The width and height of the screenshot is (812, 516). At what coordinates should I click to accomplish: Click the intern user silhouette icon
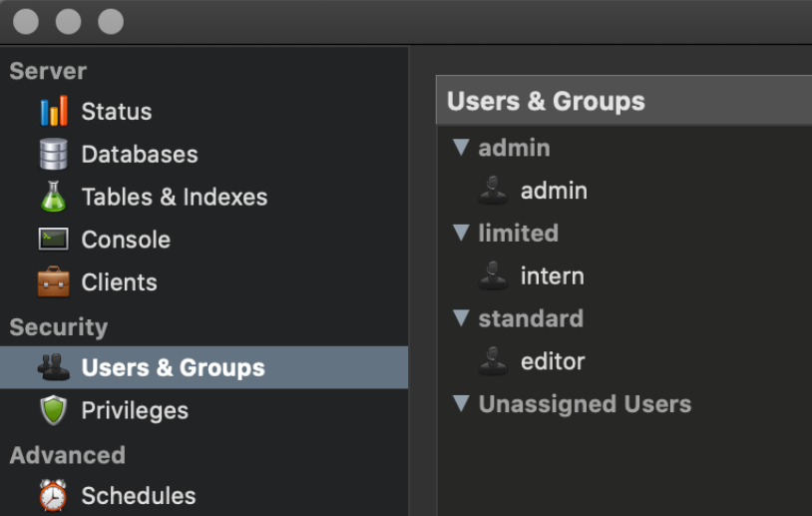click(493, 275)
